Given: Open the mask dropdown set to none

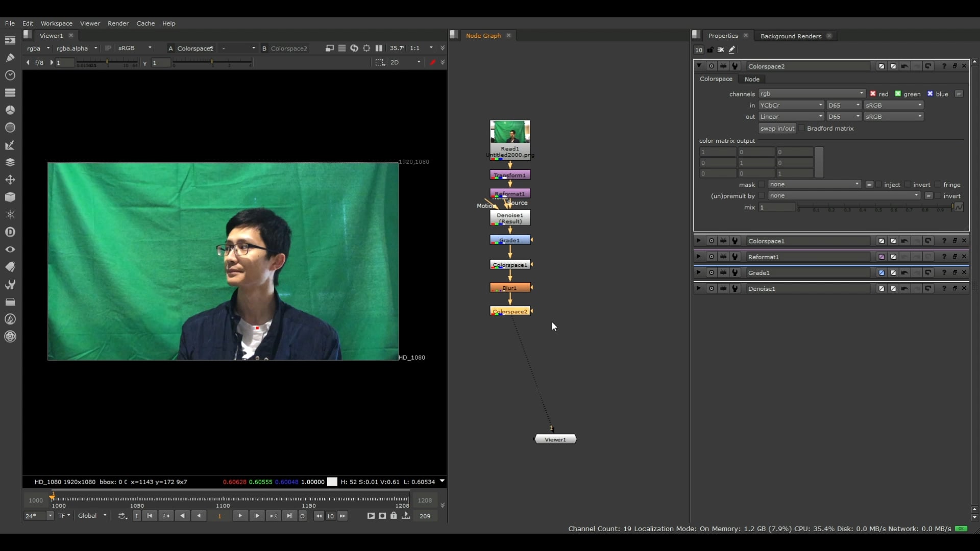Looking at the screenshot, I should [814, 184].
